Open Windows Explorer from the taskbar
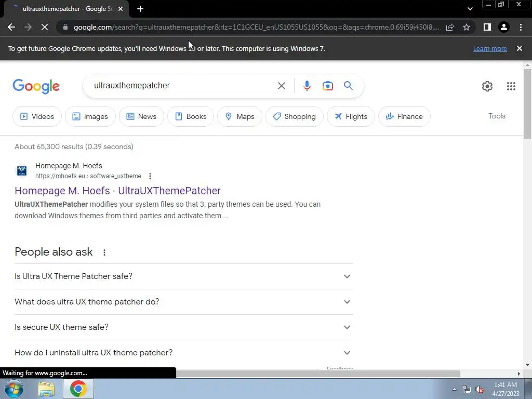Image resolution: width=532 pixels, height=399 pixels. pos(46,389)
